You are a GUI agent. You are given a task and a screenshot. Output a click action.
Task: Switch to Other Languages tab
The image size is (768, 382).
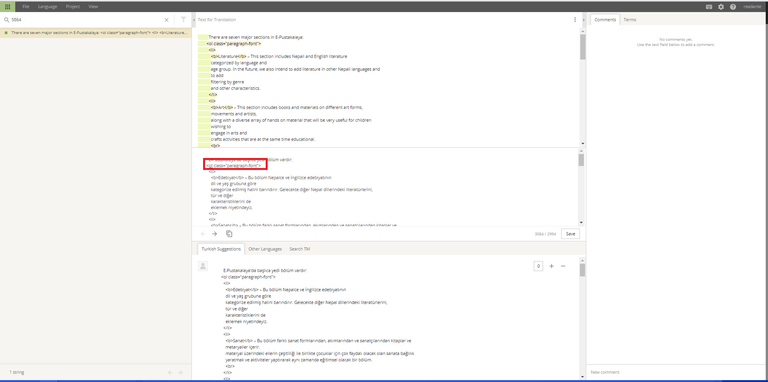coord(265,249)
